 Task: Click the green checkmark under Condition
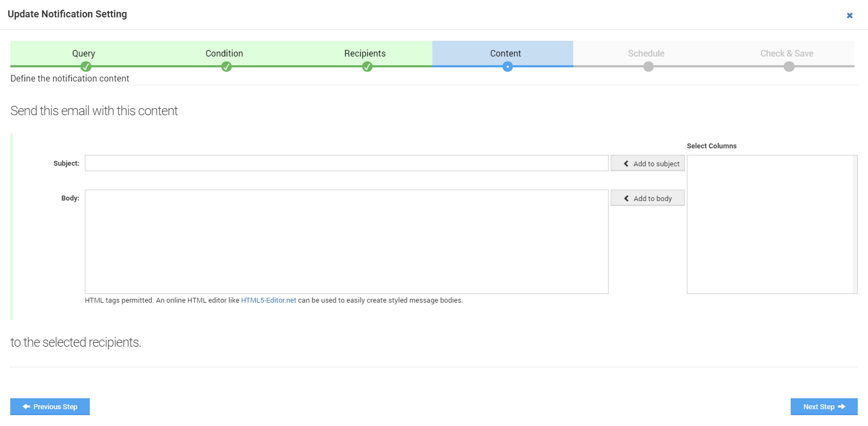point(226,67)
